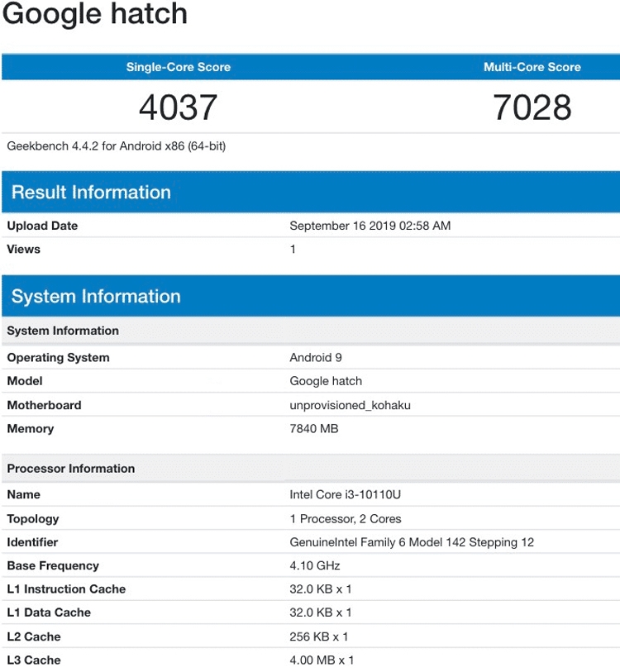Select the Intel Core i3-10110U value

[346, 494]
